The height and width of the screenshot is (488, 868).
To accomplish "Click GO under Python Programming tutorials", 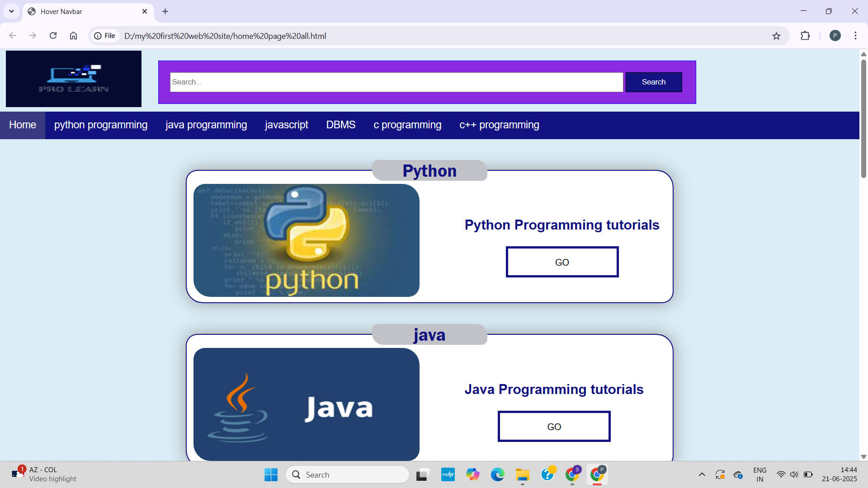I will tap(562, 262).
